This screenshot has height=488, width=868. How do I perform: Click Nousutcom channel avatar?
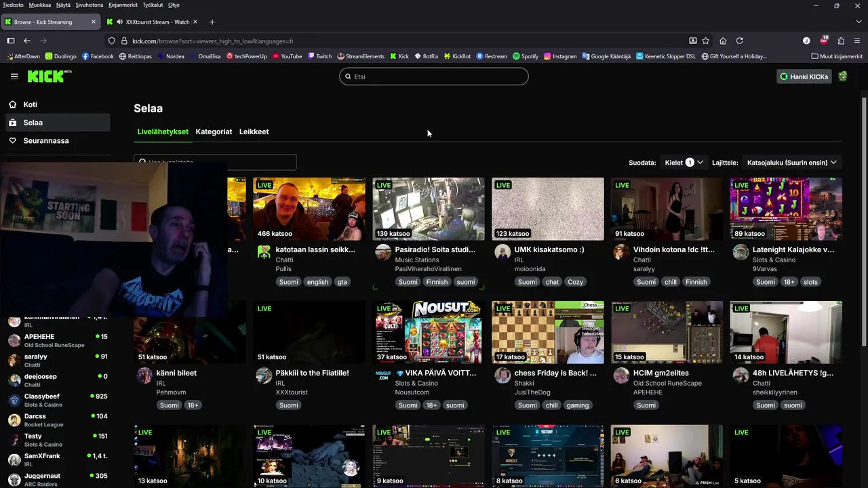coord(383,375)
